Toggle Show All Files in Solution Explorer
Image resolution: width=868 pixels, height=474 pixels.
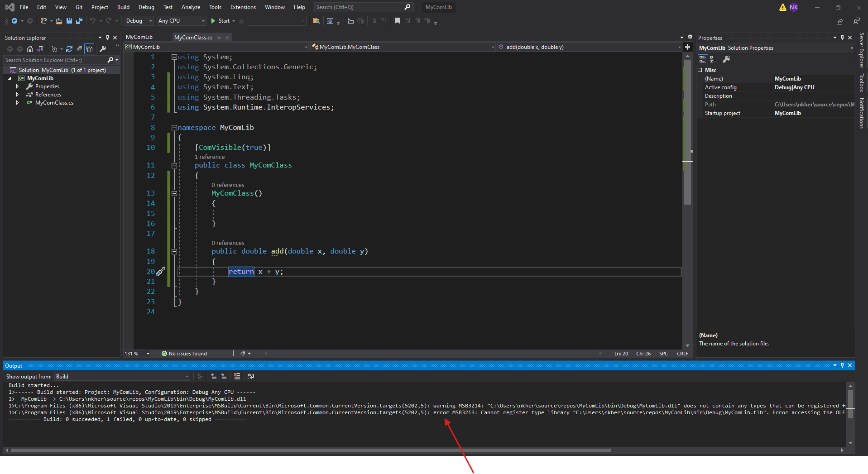(x=89, y=49)
